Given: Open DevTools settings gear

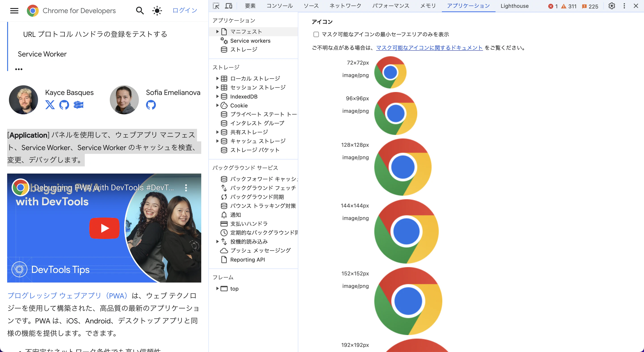Looking at the screenshot, I should [612, 6].
